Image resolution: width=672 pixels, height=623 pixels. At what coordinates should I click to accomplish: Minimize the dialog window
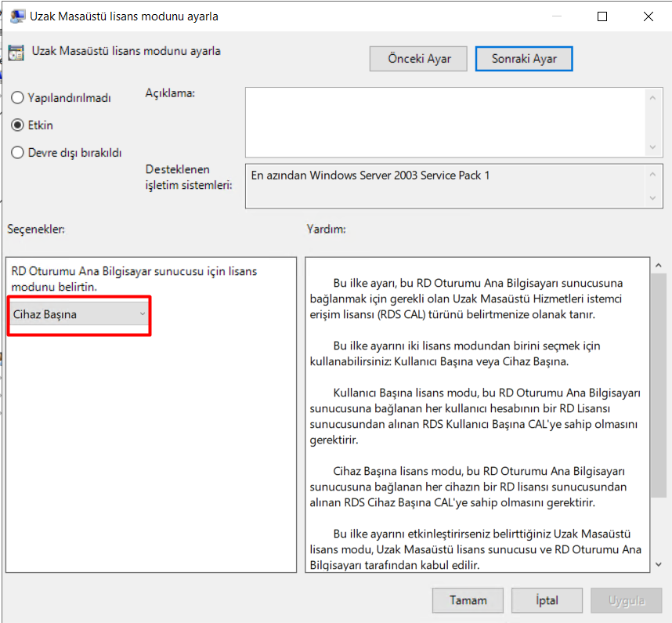click(x=557, y=16)
